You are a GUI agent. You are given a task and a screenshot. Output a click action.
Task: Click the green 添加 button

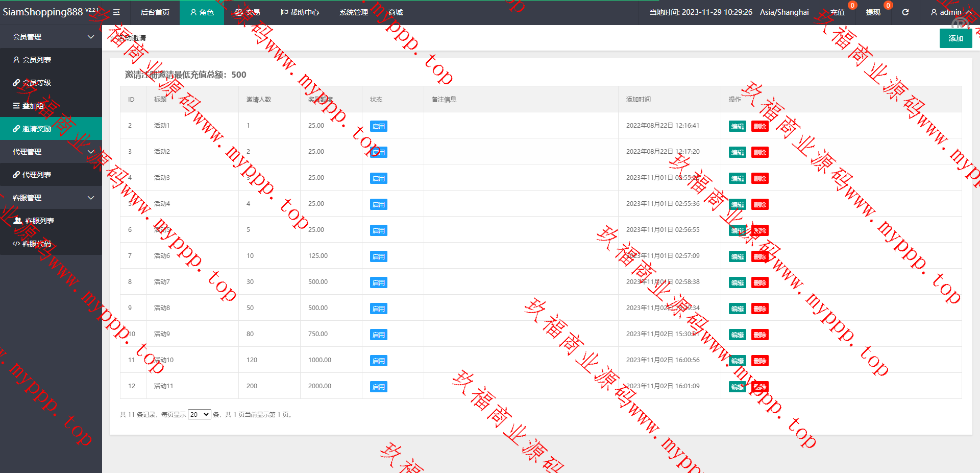point(955,38)
